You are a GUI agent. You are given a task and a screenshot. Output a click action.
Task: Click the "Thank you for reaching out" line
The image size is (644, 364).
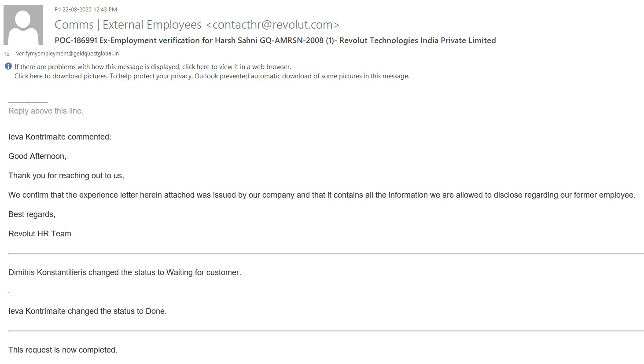66,176
